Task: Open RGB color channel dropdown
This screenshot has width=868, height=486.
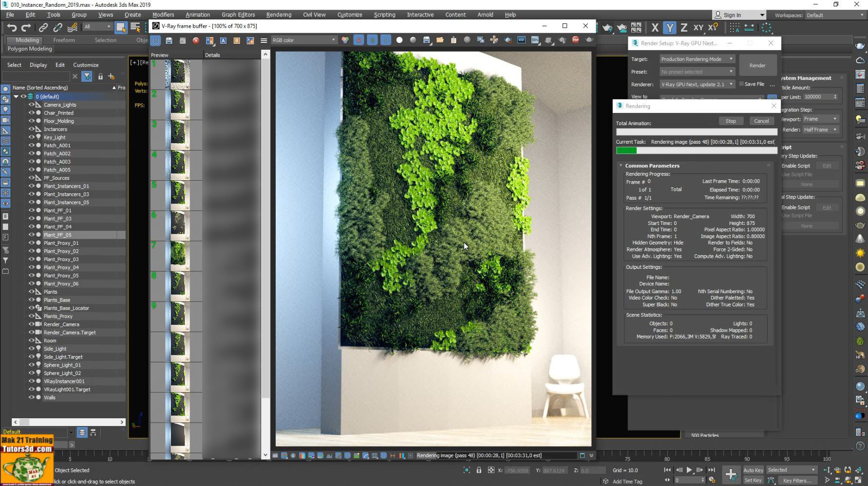Action: pyautogui.click(x=304, y=40)
